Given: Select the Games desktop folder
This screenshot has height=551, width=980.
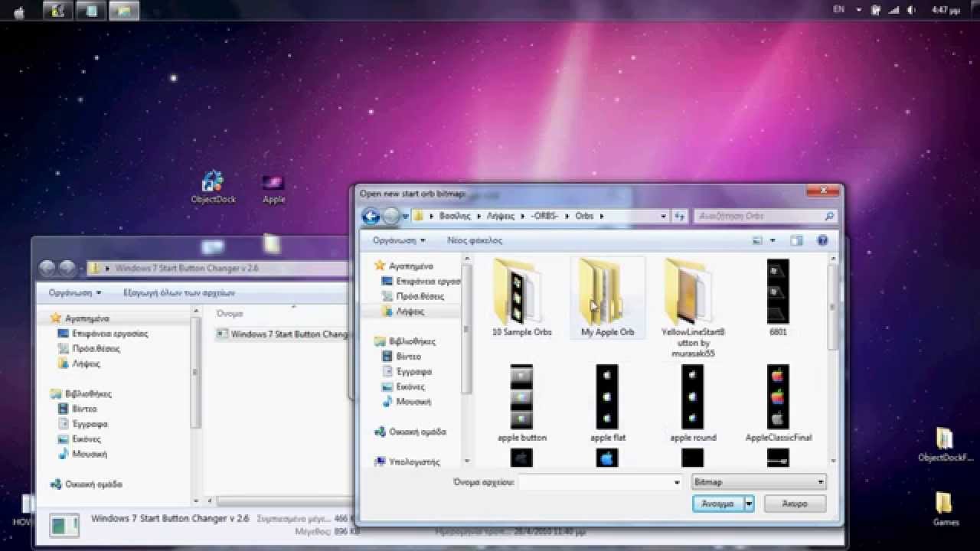Looking at the screenshot, I should click(946, 509).
